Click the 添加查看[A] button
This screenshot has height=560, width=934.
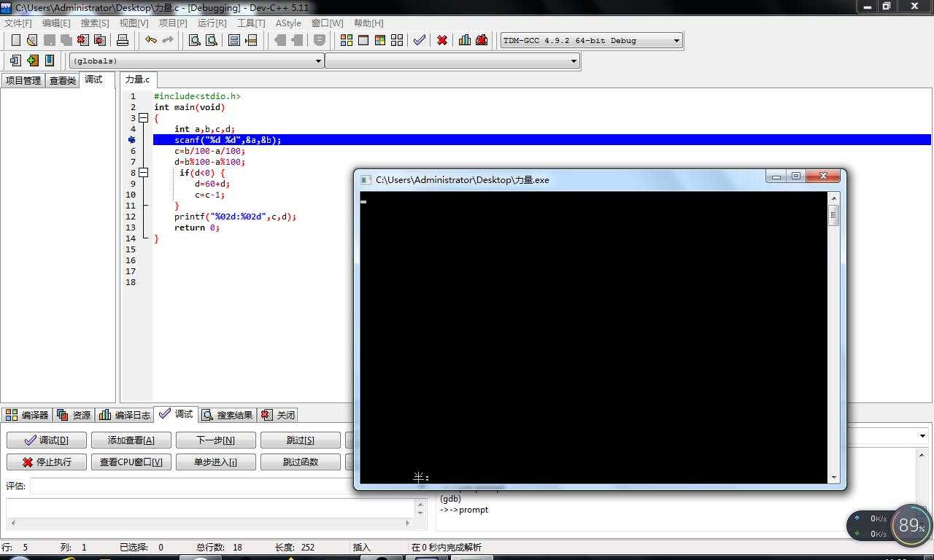point(131,440)
